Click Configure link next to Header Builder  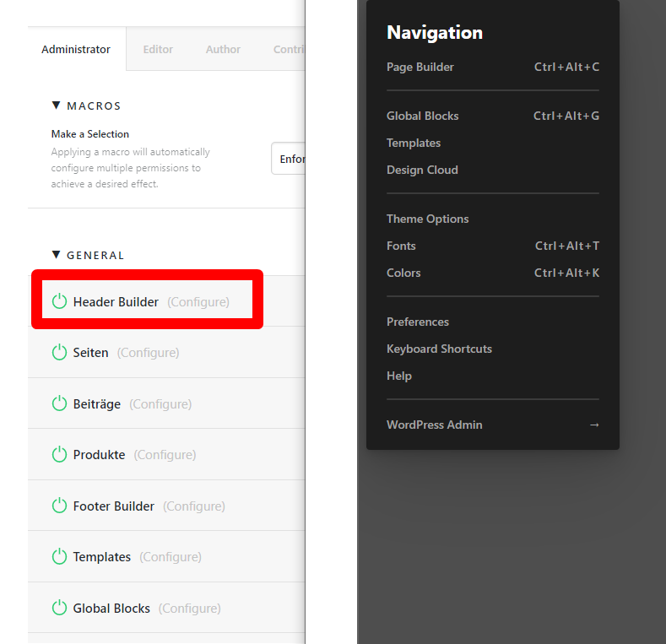coord(198,301)
